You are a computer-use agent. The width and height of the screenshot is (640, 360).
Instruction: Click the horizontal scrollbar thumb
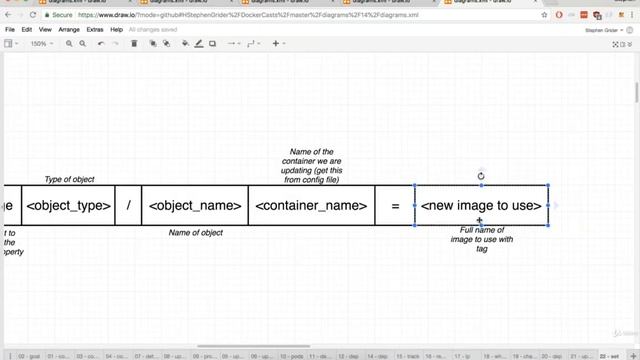tap(253, 346)
